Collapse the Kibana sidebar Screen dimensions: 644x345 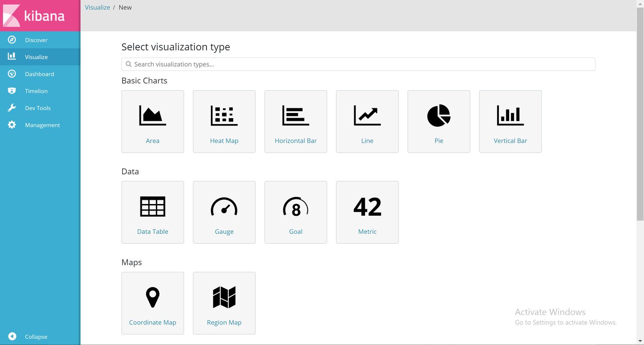(x=36, y=336)
